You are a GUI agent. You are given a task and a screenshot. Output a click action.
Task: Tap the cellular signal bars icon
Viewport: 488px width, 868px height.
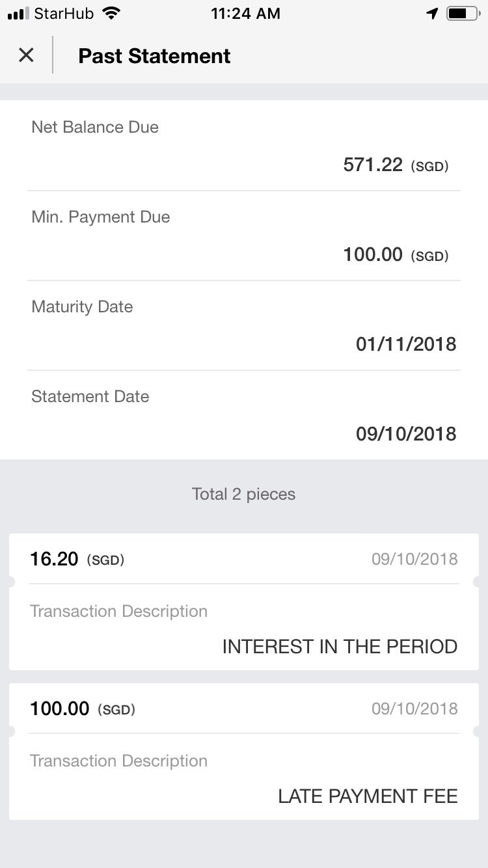coord(18,14)
